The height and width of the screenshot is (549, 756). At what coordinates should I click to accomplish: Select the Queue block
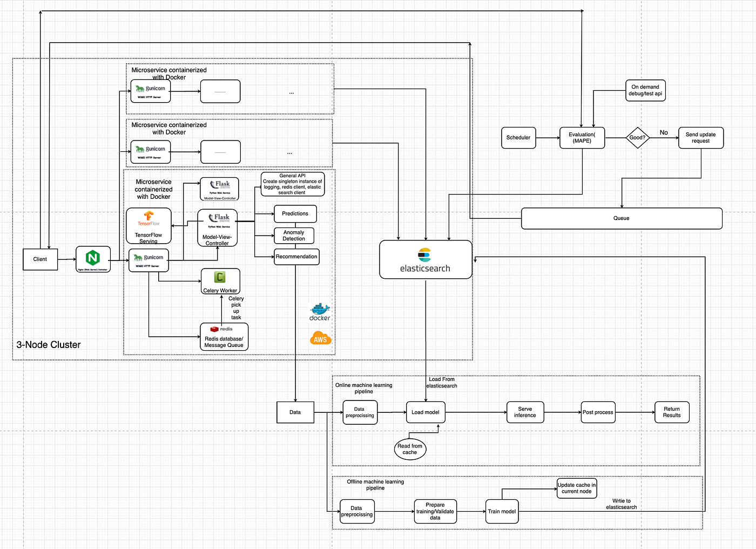[622, 218]
